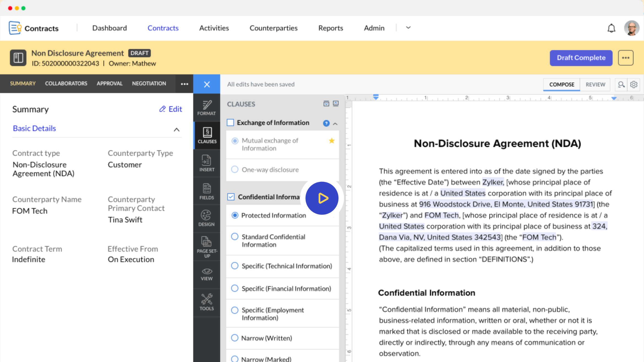Switch to the Approval tab
This screenshot has height=362, width=644.
click(x=110, y=83)
